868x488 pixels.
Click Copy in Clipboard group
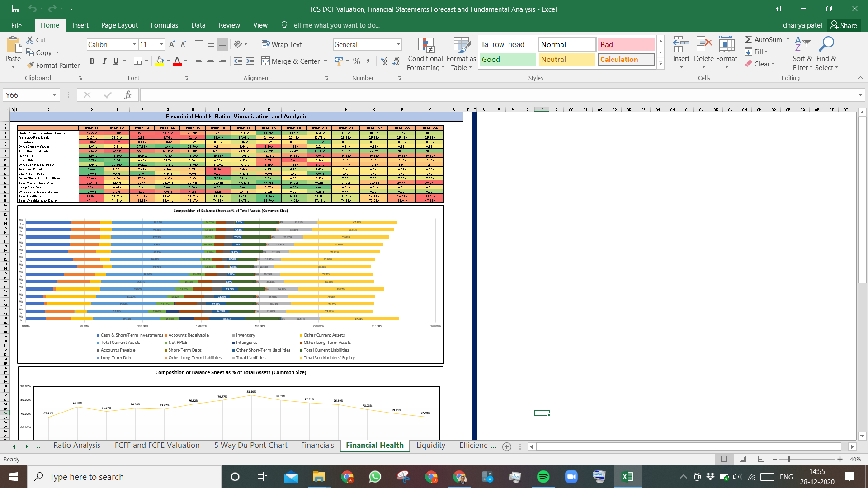coord(39,52)
